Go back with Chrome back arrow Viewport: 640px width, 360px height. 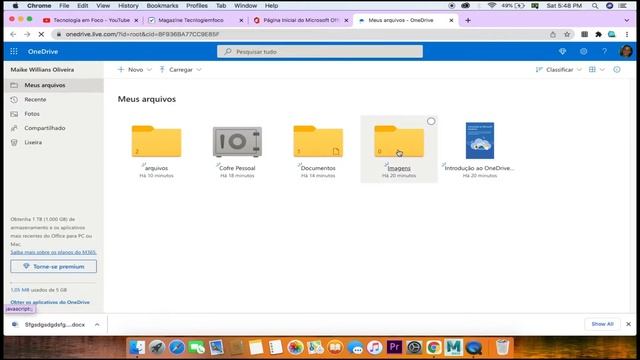13,34
